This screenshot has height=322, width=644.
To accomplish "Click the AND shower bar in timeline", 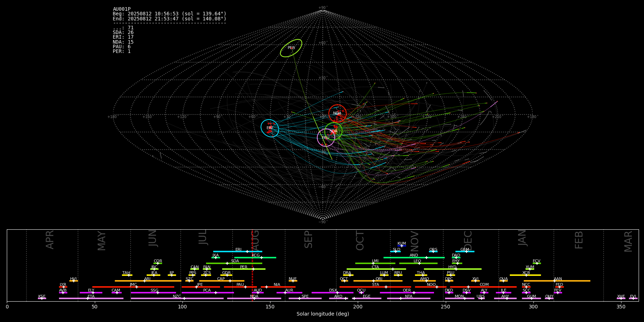I will tap(414, 258).
